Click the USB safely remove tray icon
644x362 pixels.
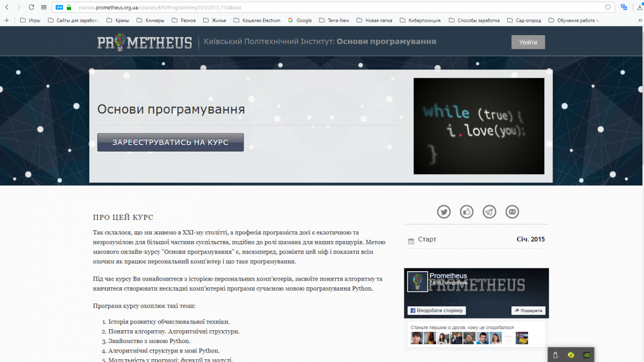(x=555, y=355)
